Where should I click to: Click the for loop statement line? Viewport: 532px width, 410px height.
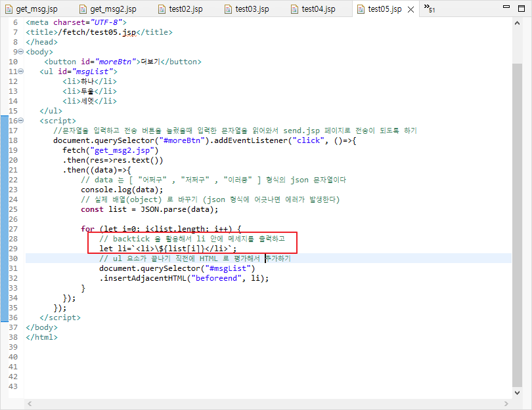[161, 229]
